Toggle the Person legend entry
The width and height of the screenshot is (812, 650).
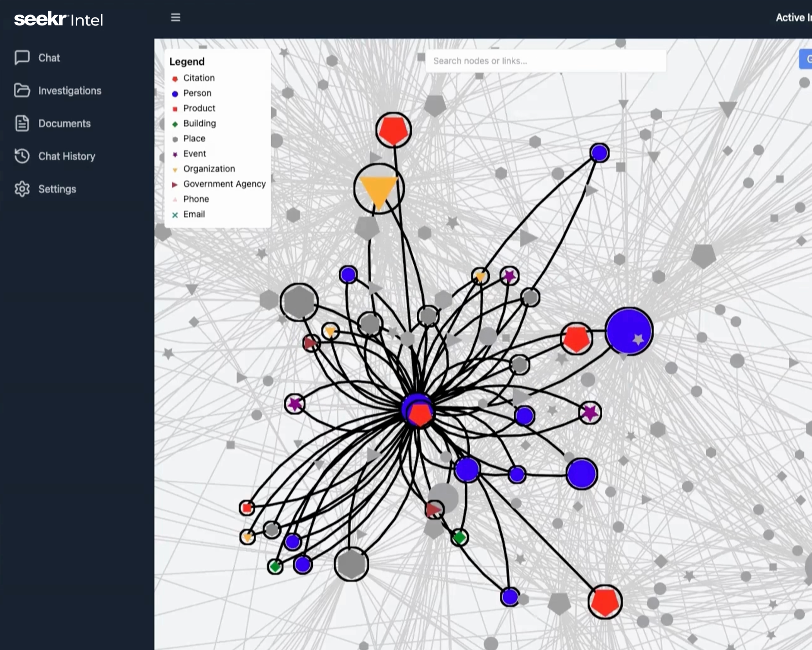197,93
